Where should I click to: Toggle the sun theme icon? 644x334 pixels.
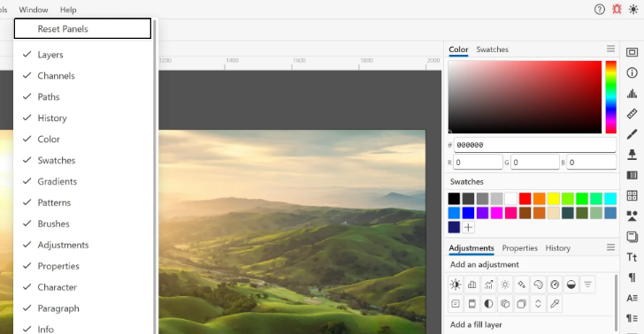(632, 10)
